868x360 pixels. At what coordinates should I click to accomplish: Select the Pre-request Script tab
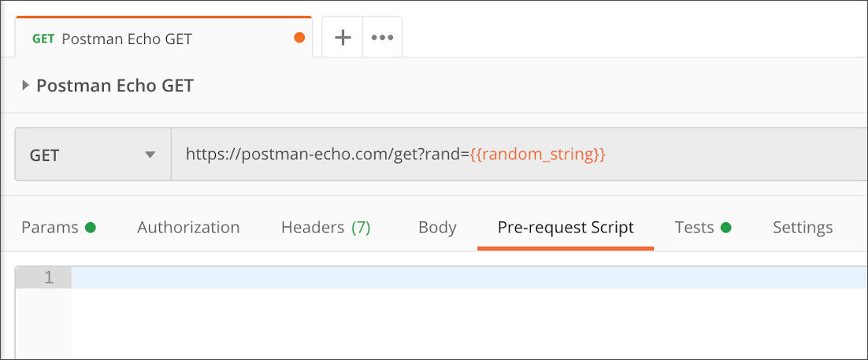click(566, 227)
